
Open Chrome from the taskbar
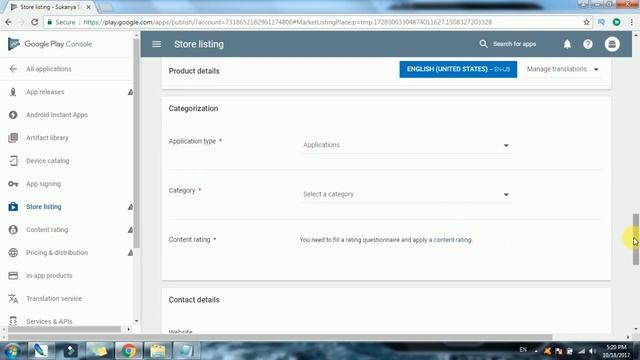click(128, 351)
